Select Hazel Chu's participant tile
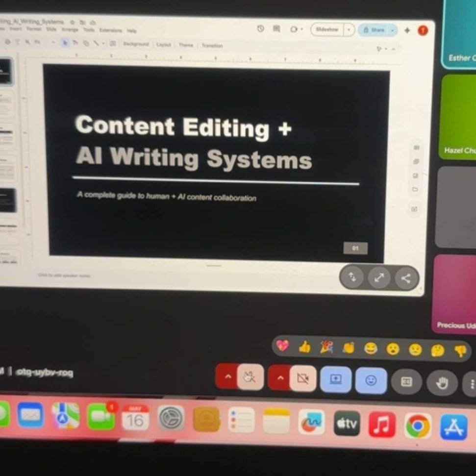Image resolution: width=476 pixels, height=476 pixels. pos(458,117)
